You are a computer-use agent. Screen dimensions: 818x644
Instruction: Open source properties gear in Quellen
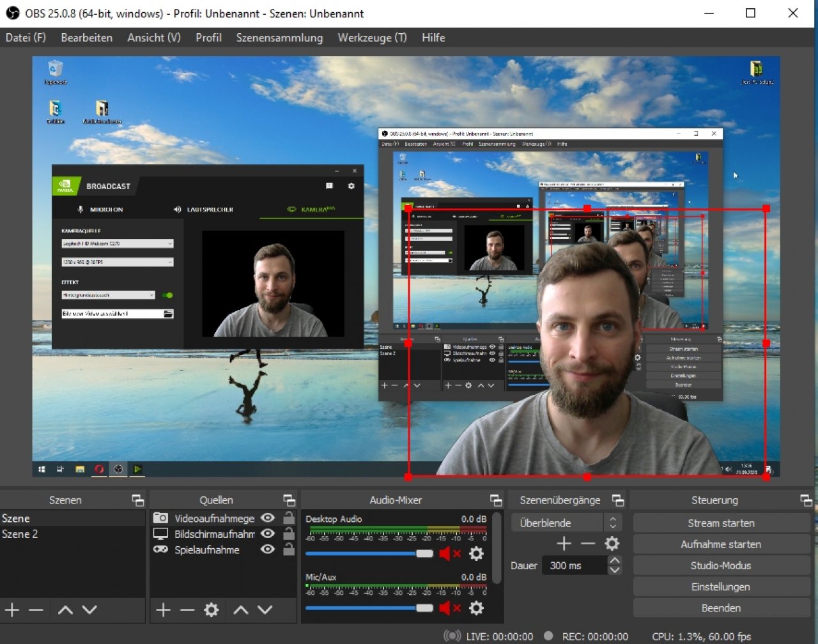pyautogui.click(x=212, y=610)
